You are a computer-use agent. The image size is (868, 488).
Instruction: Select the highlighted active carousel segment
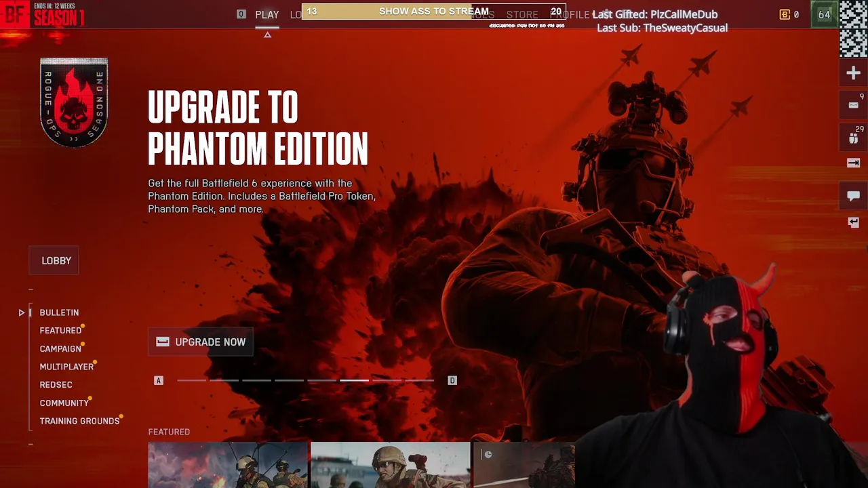[355, 380]
